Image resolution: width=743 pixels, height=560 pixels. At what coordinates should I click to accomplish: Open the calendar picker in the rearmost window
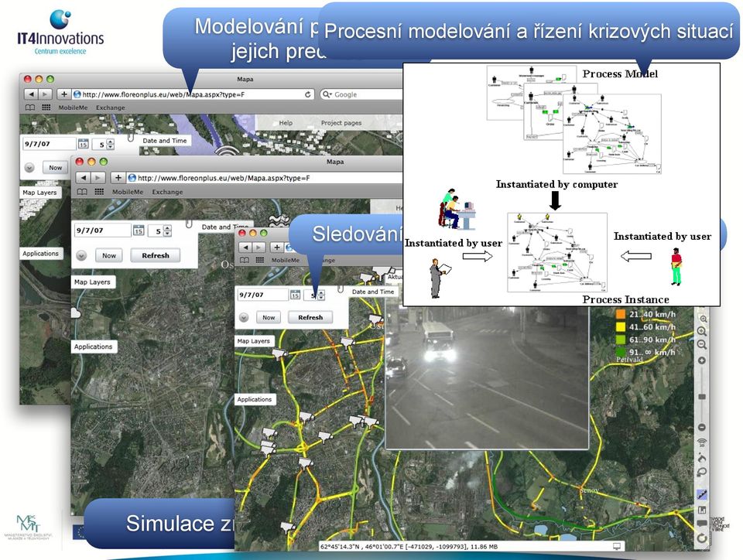[x=83, y=144]
